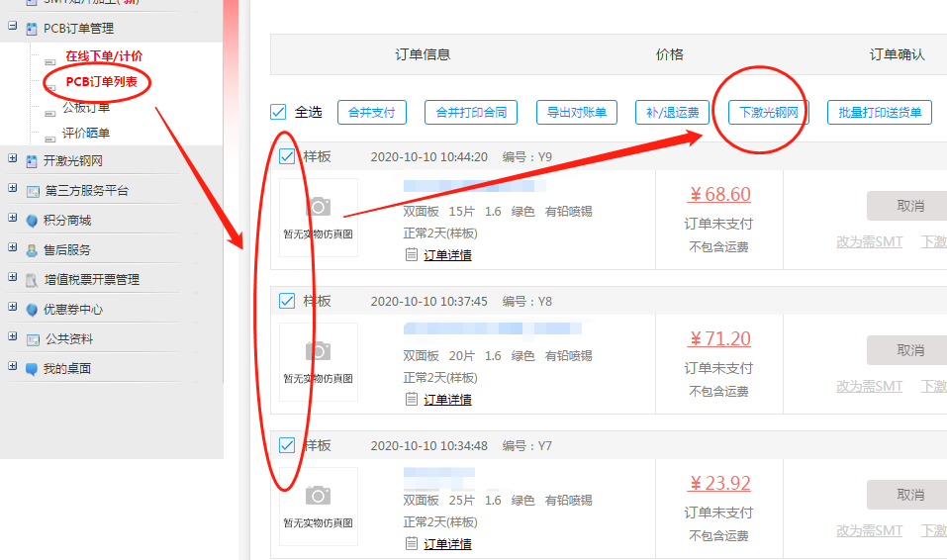The image size is (947, 560).
Task: Uncheck the order Y9 checkbox
Action: point(287,156)
